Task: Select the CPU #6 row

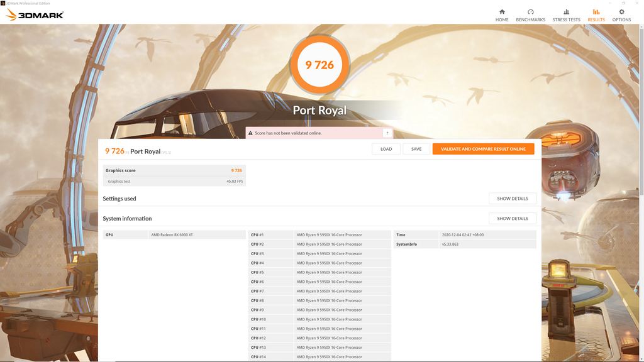Action: (319, 282)
